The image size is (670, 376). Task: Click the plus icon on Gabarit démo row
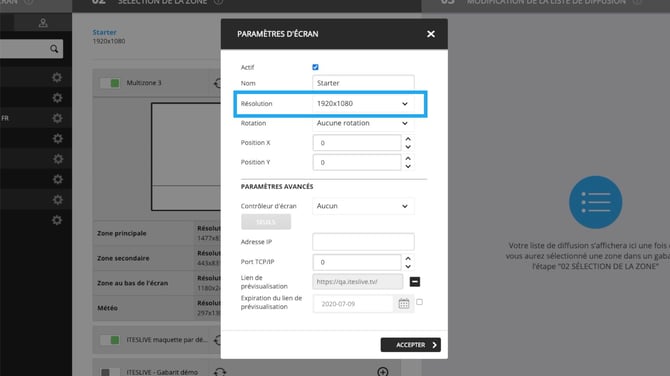tap(383, 372)
